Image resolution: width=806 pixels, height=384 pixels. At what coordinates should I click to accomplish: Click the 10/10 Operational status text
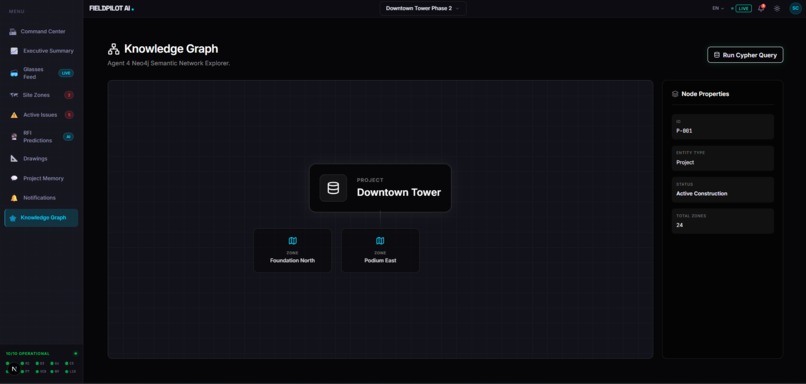point(27,354)
